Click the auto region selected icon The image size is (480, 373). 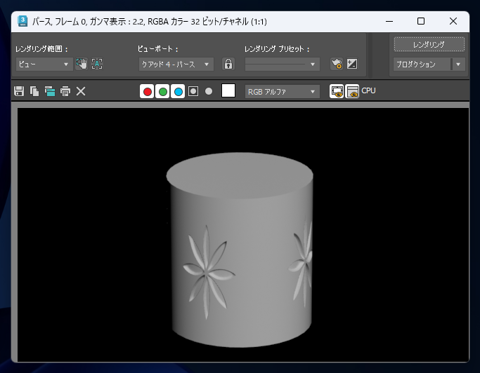(x=97, y=64)
